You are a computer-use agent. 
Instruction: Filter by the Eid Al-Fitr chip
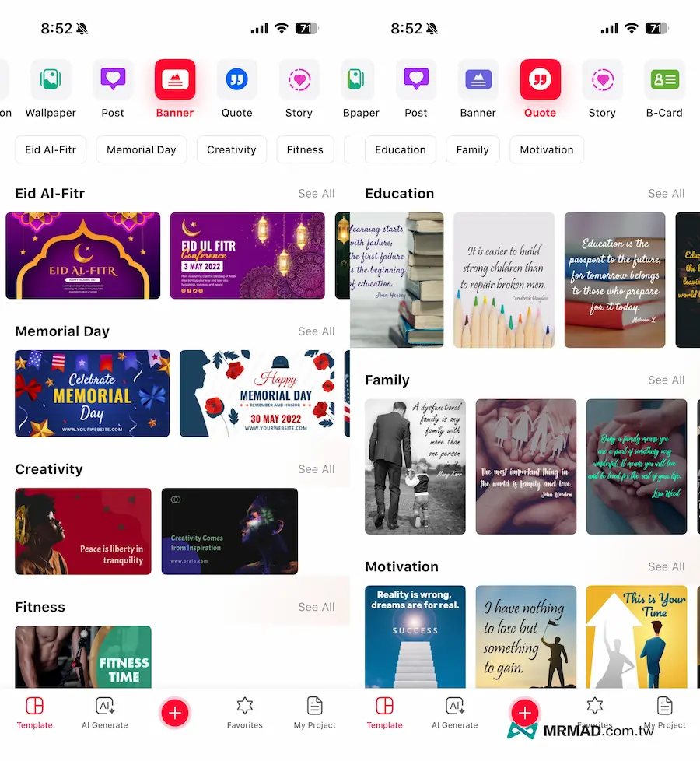coord(51,149)
